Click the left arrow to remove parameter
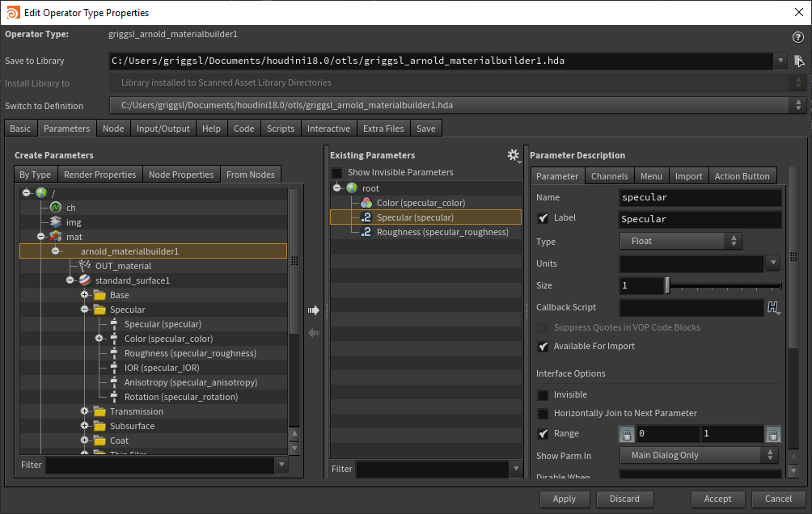 [x=313, y=333]
